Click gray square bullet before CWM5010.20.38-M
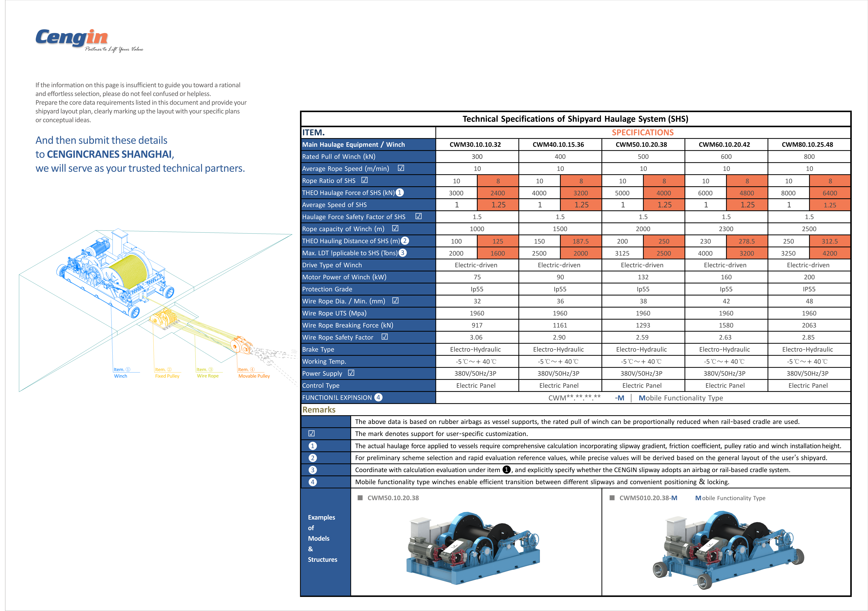 pyautogui.click(x=612, y=498)
